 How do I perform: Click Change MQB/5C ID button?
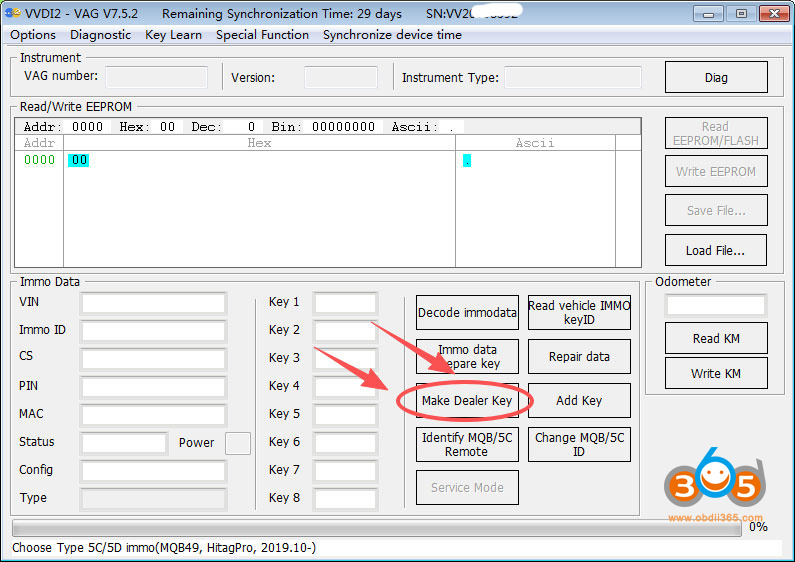[x=579, y=444]
